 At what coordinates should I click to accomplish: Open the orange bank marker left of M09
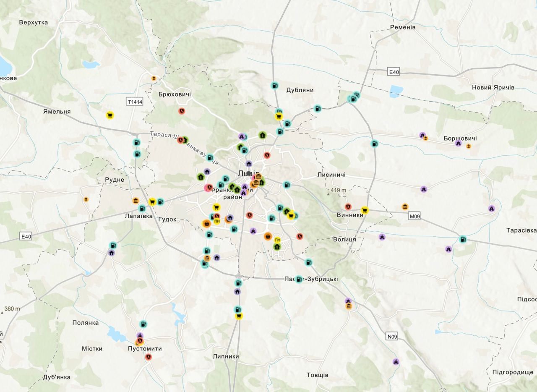pyautogui.click(x=405, y=207)
